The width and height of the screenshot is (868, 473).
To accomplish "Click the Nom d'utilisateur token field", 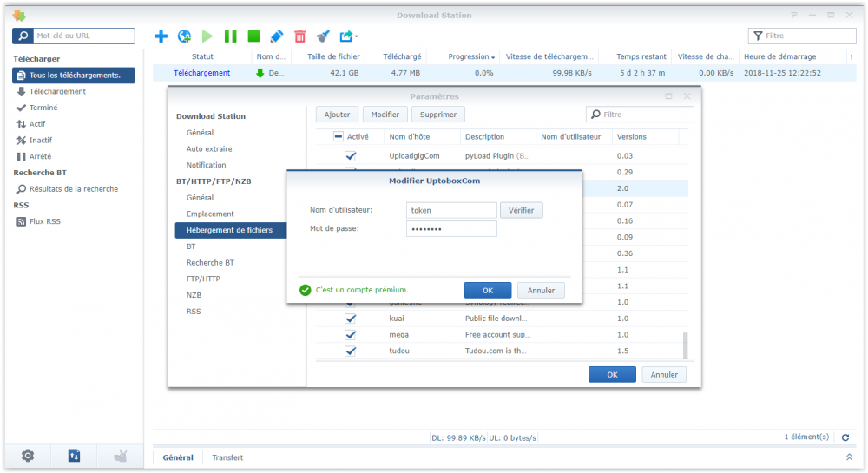I will point(451,210).
